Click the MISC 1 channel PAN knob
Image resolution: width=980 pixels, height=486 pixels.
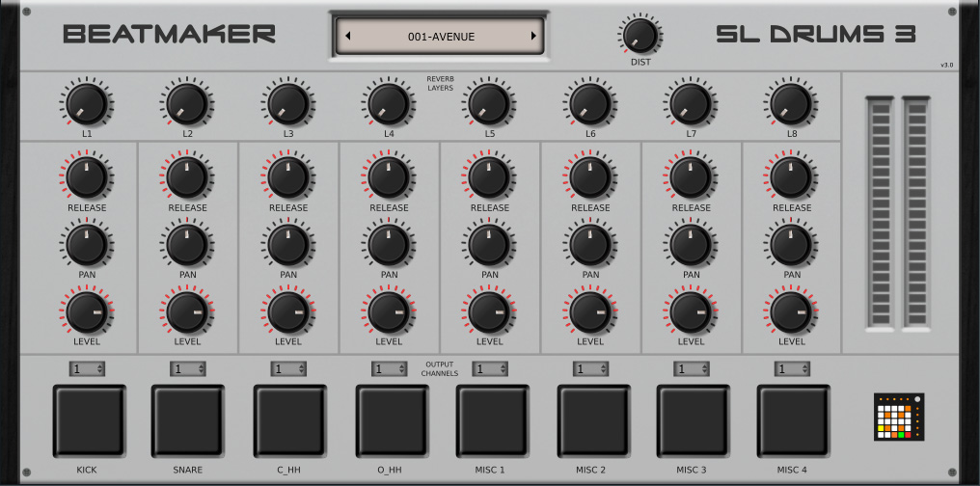pos(489,244)
